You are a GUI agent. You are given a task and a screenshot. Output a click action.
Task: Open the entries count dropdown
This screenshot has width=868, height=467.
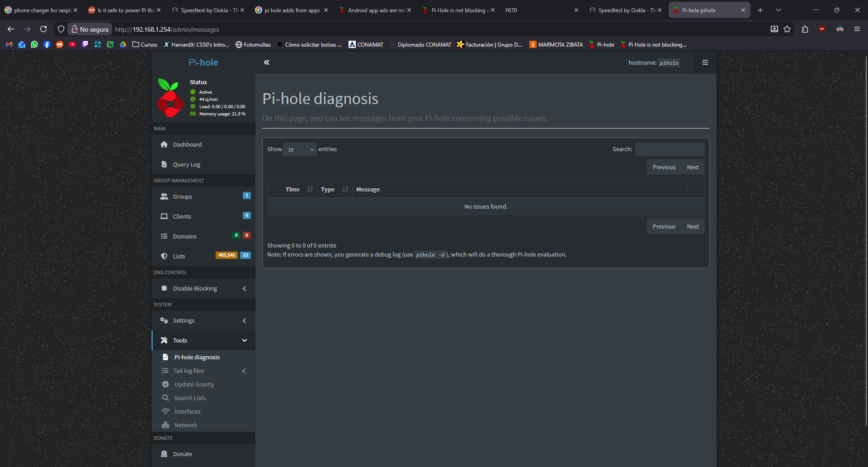point(300,150)
